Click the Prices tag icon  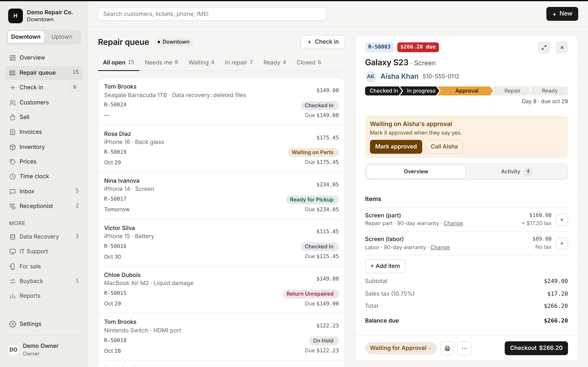click(13, 162)
